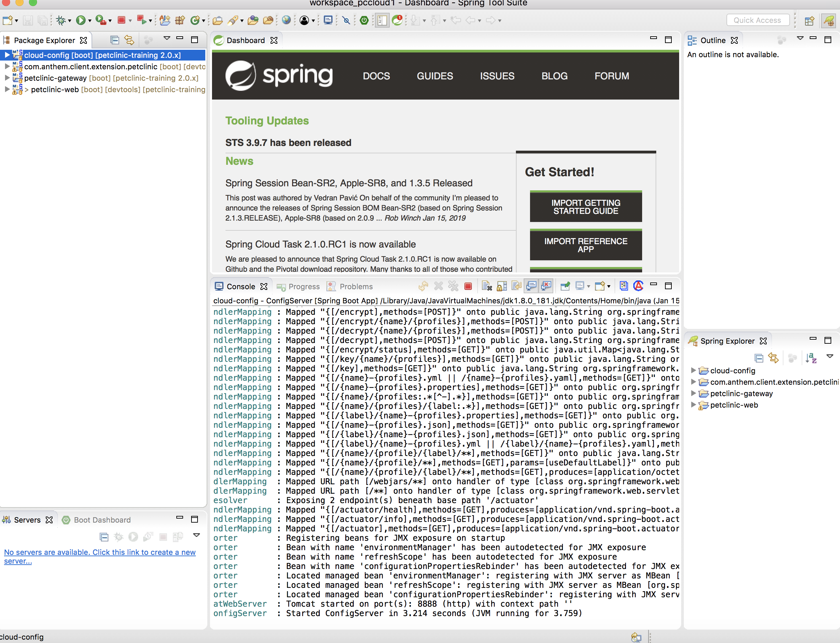
Task: Click the globe web browser icon in toolbar
Action: pyautogui.click(x=286, y=20)
